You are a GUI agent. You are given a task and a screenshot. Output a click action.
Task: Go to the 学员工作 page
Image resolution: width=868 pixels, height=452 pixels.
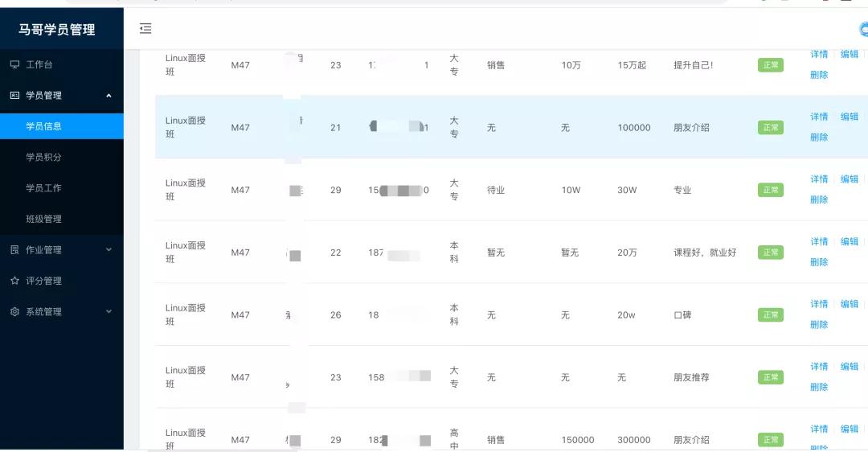pyautogui.click(x=43, y=188)
